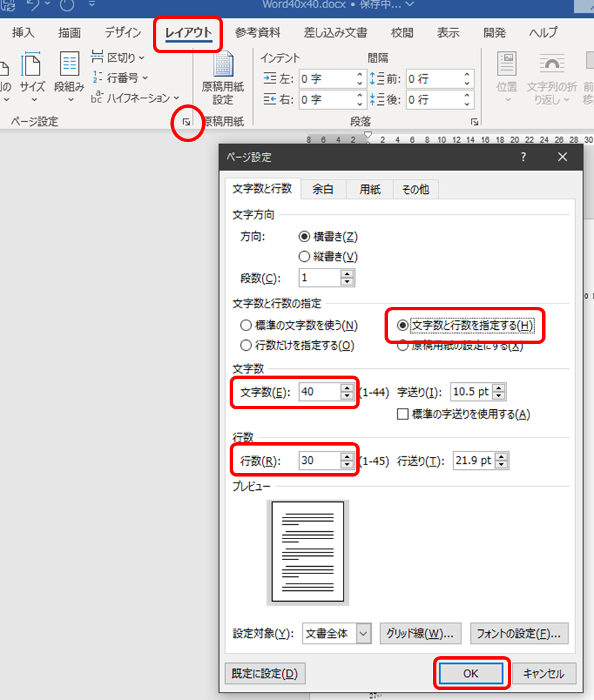Select 文字数と行数を指定する radio button

pos(403,325)
